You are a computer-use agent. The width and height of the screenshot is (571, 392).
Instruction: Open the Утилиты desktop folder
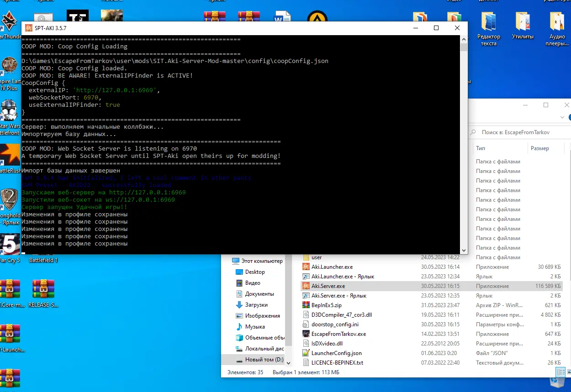click(523, 25)
